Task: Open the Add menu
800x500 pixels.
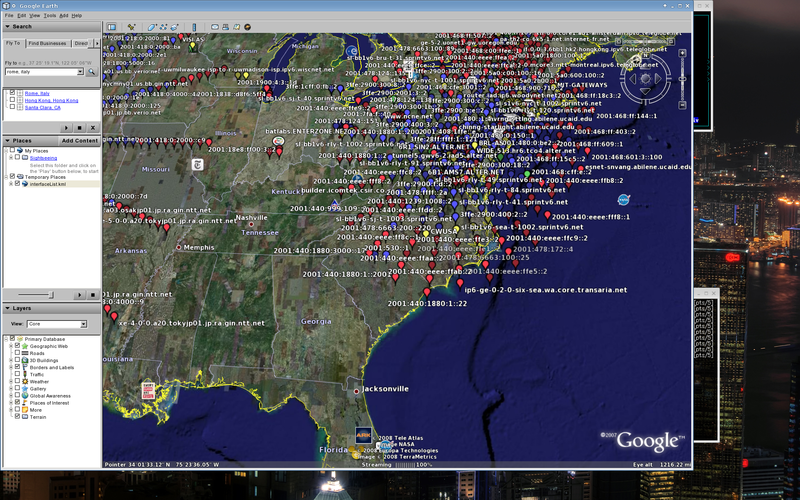Action: click(x=63, y=16)
